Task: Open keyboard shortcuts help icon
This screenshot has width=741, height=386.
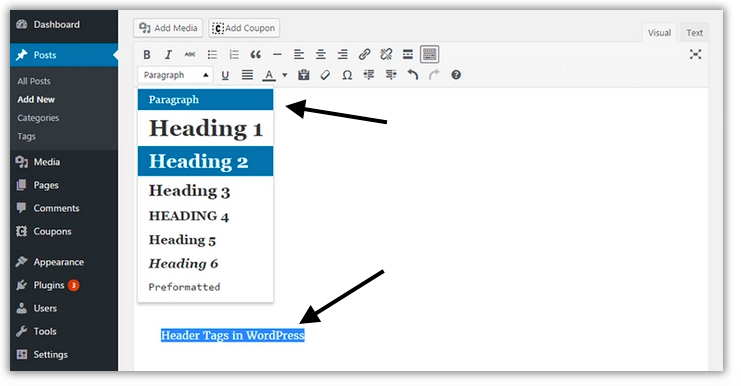Action: coord(456,75)
